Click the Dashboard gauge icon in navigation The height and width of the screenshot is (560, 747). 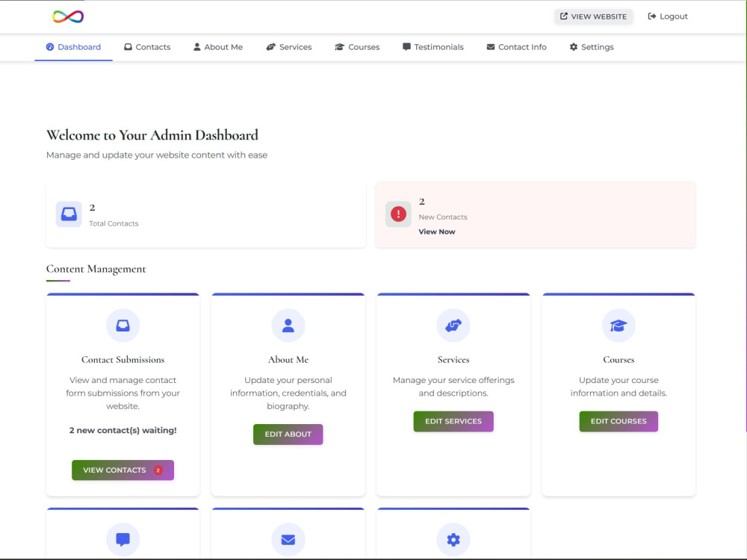click(x=50, y=46)
